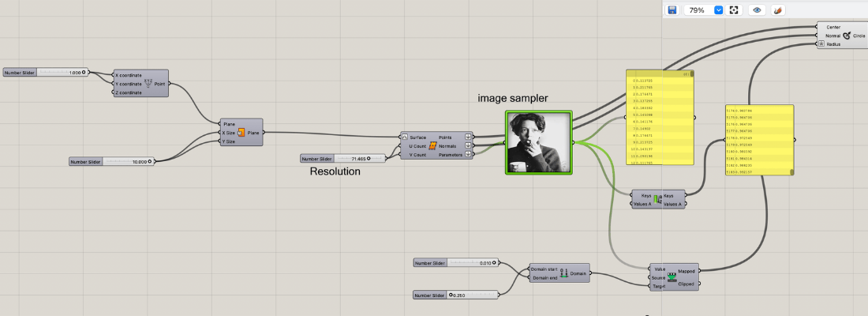Click the Number Slider showing 71.465
The height and width of the screenshot is (316, 868).
[343, 159]
